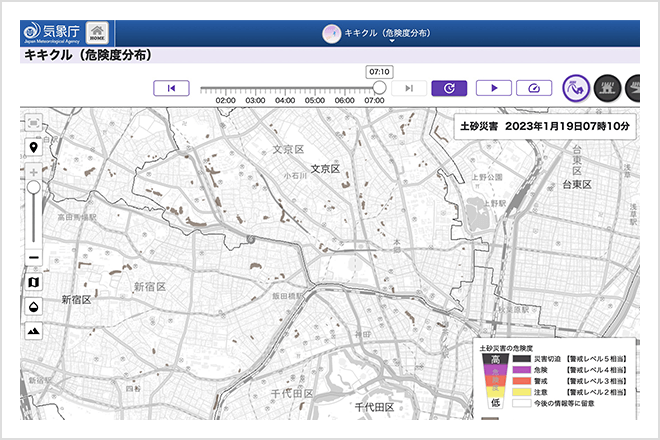Viewport: 660px width, 440px height.
Task: Open the map style icon
Action: pos(34,282)
